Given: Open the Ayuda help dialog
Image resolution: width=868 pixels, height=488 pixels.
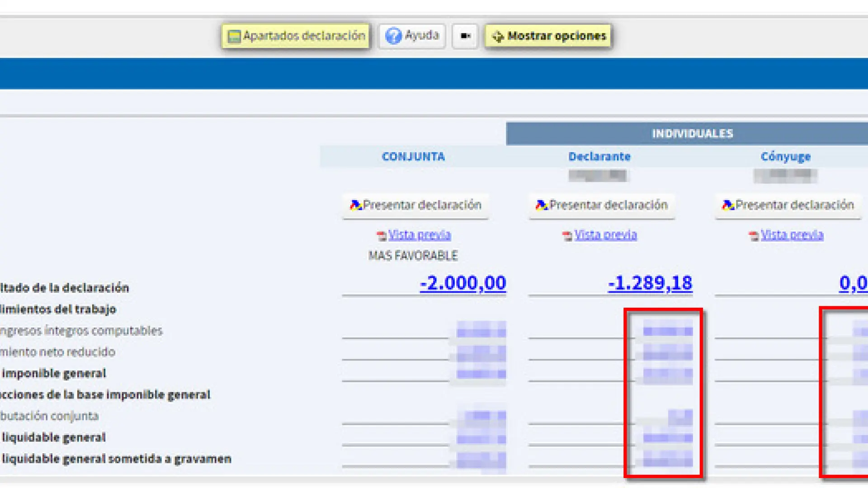Looking at the screenshot, I should pyautogui.click(x=411, y=36).
